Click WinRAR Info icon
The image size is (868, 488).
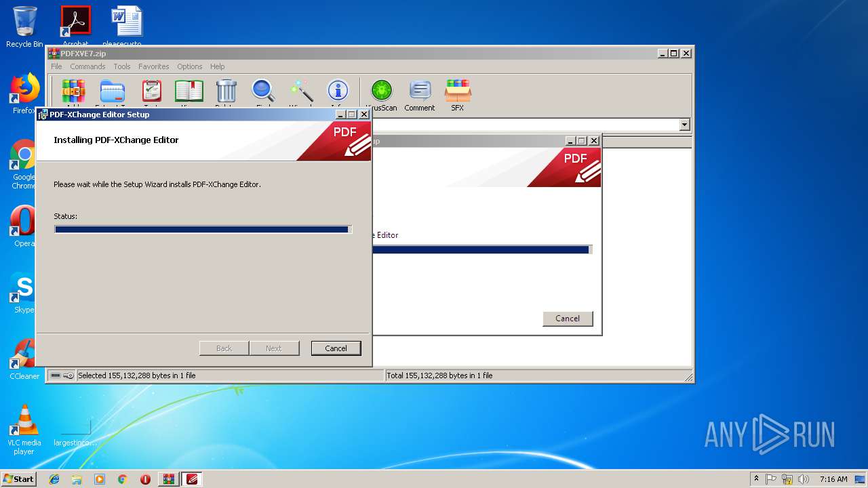(338, 91)
